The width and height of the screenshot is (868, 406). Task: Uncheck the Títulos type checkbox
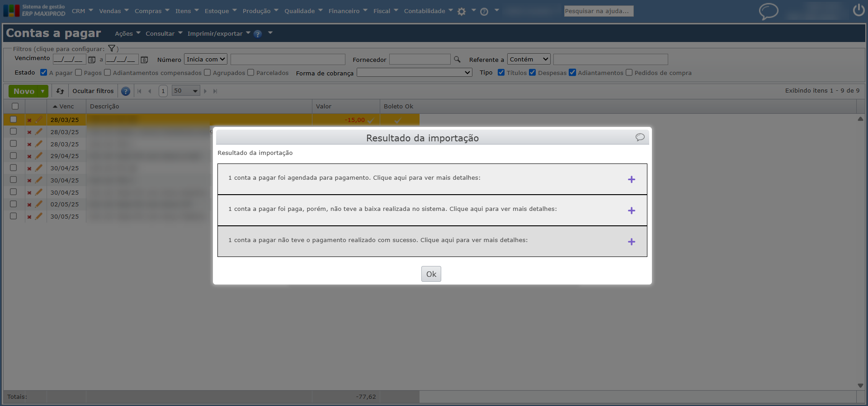[x=501, y=72]
